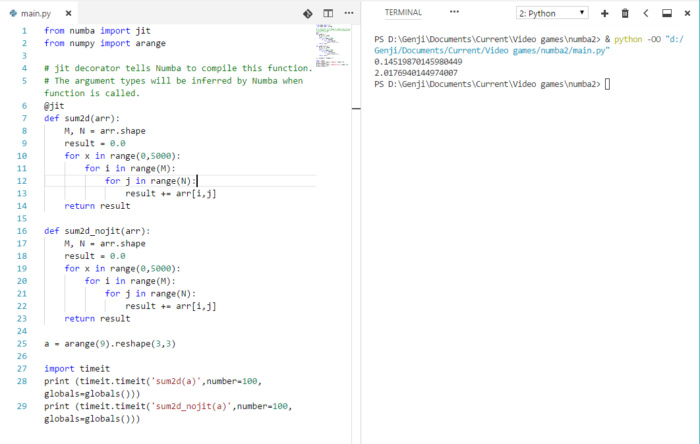Select the main.py tab
Image resolution: width=700 pixels, height=444 pixels.
40,13
